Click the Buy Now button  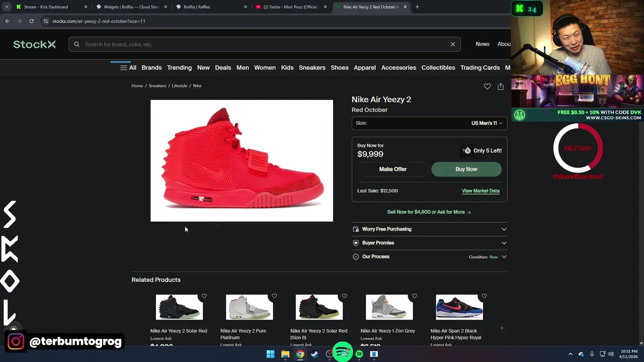pos(466,169)
